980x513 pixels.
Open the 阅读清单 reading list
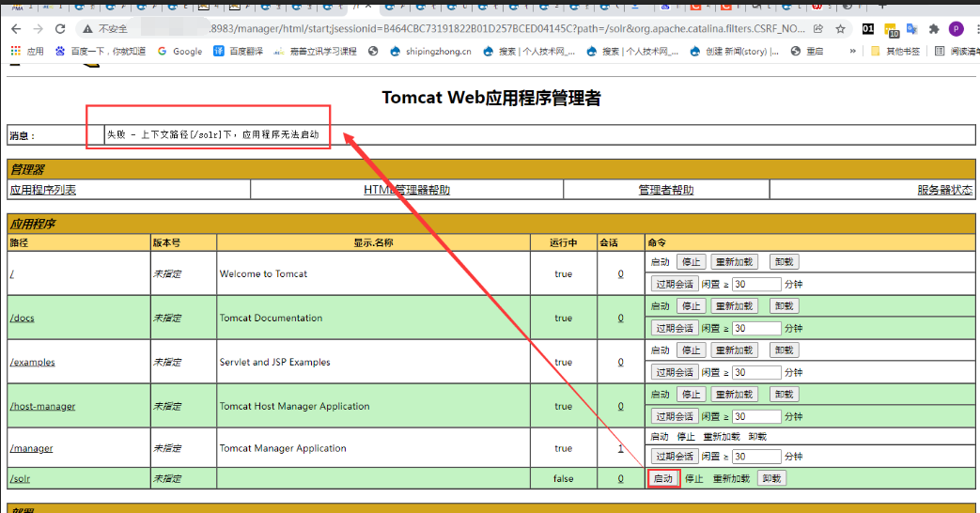(x=957, y=52)
